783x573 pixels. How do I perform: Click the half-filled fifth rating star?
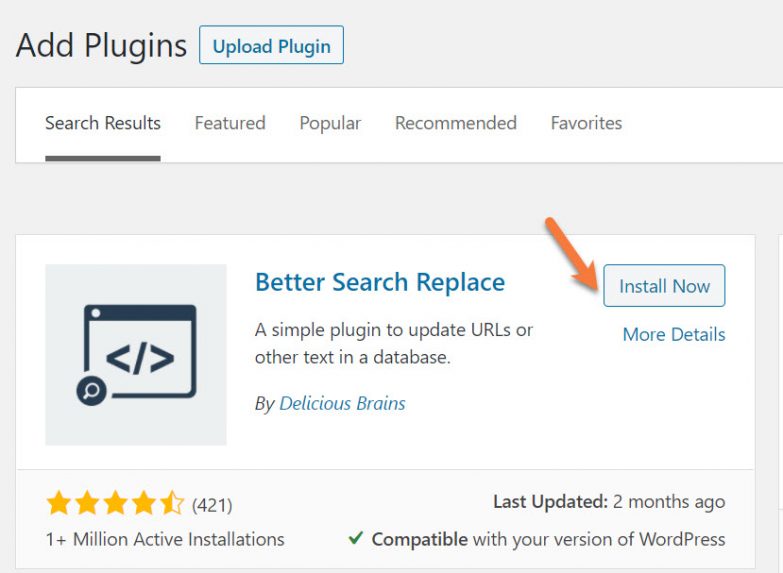[x=171, y=503]
